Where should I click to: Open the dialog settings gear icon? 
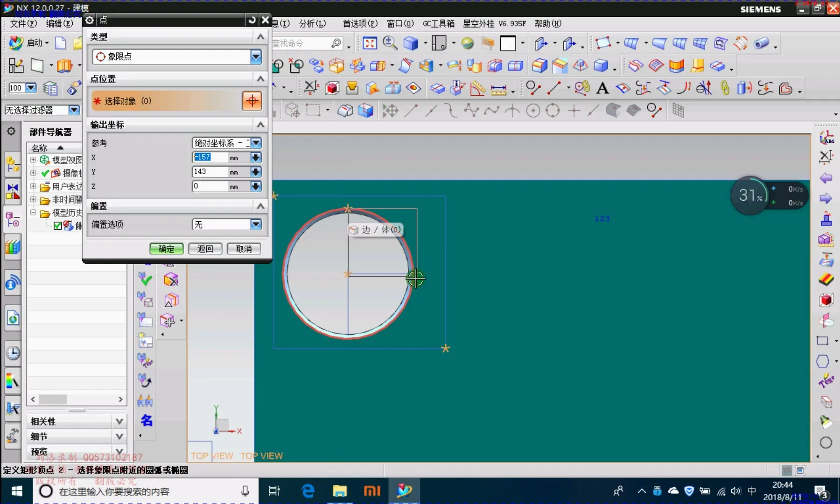(x=90, y=20)
